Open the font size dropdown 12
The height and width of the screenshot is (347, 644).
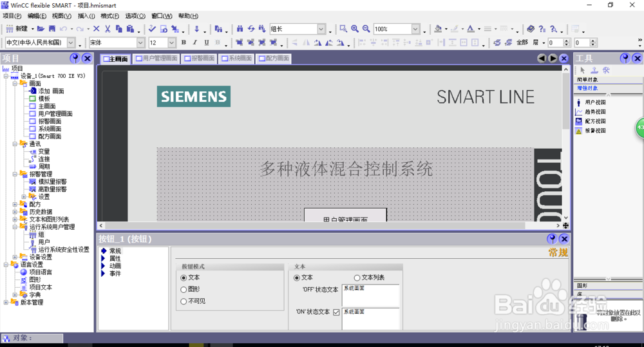coord(172,42)
